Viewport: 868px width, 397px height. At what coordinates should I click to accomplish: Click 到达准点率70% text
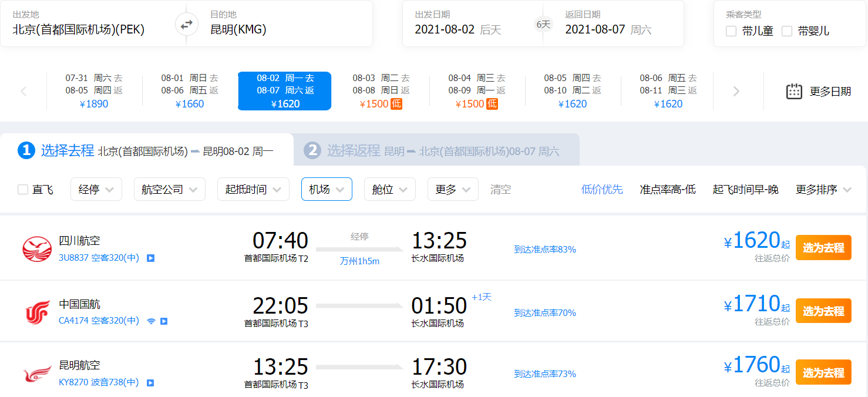[545, 312]
